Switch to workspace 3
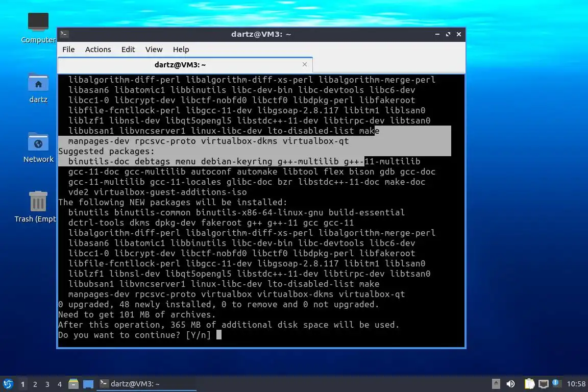The image size is (588, 392). (47, 384)
